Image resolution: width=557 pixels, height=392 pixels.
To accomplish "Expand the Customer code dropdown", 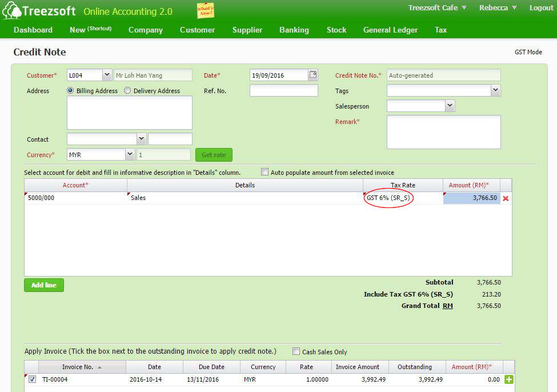I will [107, 75].
